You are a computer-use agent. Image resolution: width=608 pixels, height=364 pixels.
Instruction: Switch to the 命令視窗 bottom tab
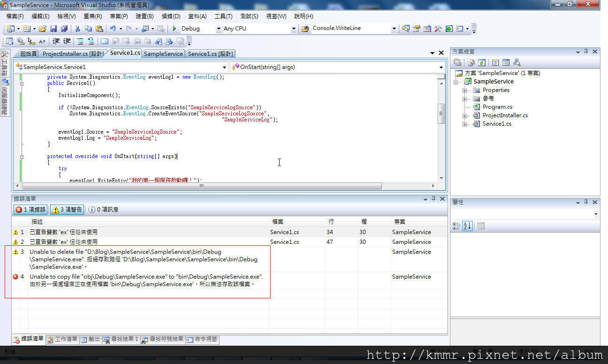202,339
